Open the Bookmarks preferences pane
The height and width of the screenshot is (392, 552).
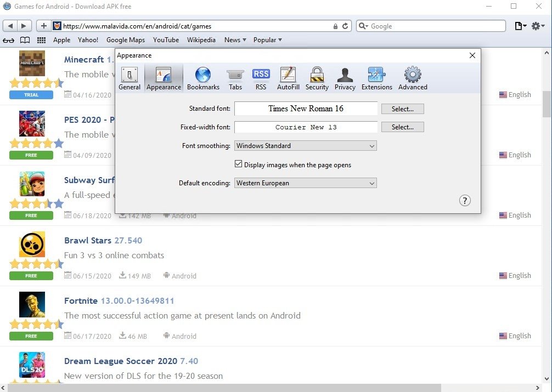(203, 78)
